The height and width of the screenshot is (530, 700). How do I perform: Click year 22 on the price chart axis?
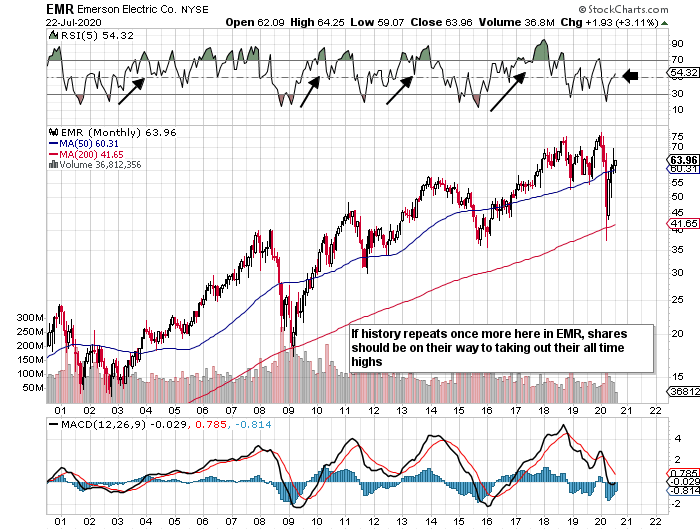point(655,410)
